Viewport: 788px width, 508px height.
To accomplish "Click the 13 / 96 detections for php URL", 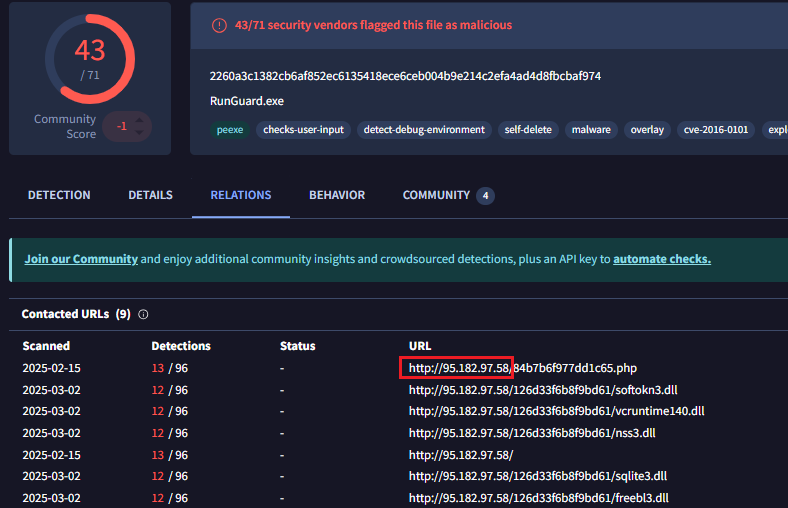I will pyautogui.click(x=170, y=368).
